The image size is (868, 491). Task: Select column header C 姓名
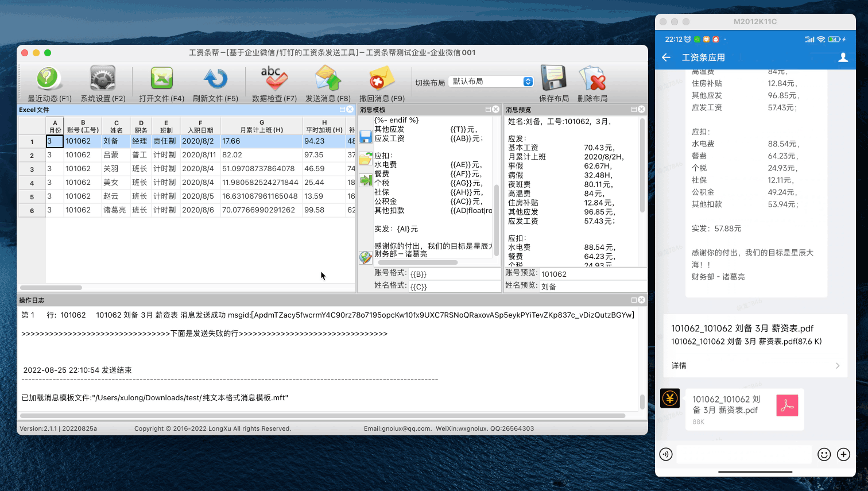pyautogui.click(x=117, y=126)
